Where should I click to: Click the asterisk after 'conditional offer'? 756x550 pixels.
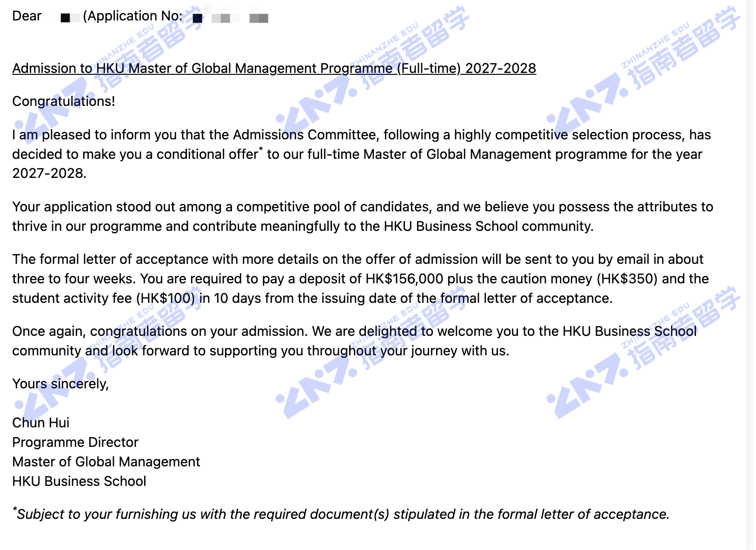click(x=261, y=150)
